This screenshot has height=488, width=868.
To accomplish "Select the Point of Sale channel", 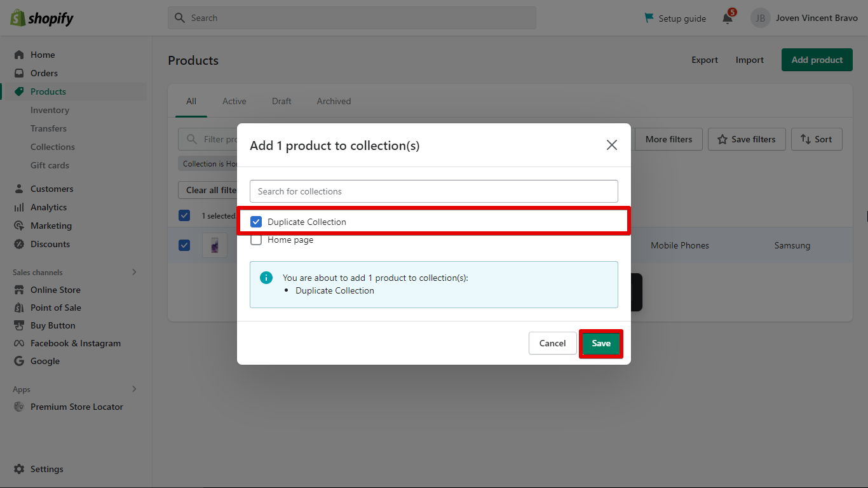I will 54,308.
